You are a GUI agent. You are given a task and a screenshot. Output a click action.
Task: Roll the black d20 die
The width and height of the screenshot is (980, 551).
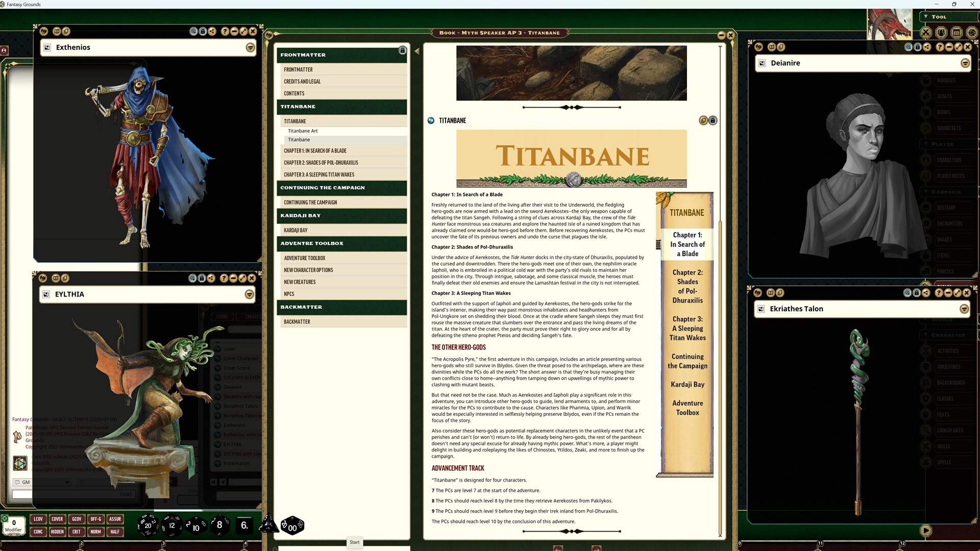[148, 525]
